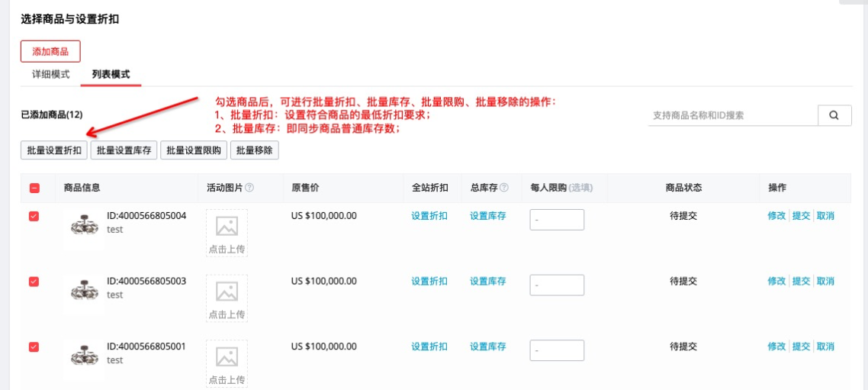Switch to 详细模式 tab
The image size is (868, 390).
(x=50, y=75)
